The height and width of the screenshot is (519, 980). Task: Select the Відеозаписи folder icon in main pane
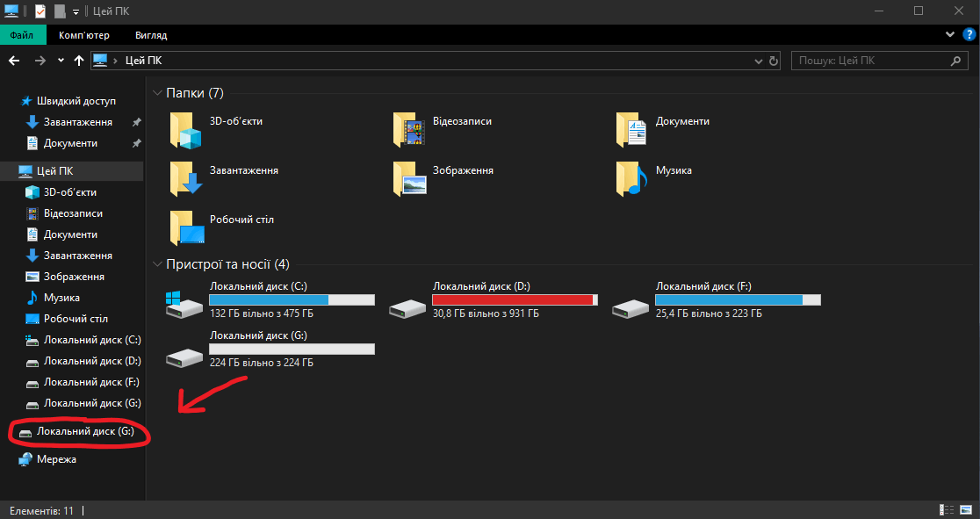tap(408, 130)
